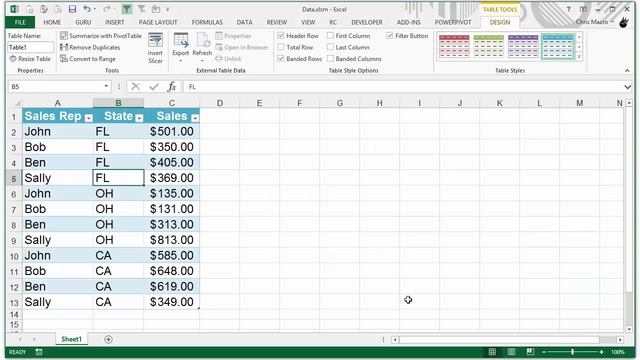Enable the Total Row checkbox

click(281, 47)
